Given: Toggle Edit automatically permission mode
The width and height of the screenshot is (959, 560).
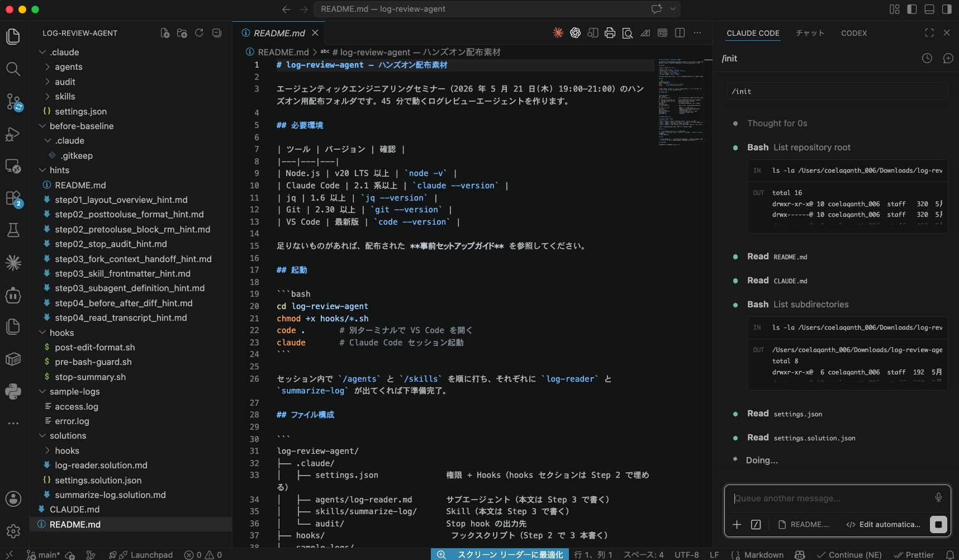Looking at the screenshot, I should 883,524.
